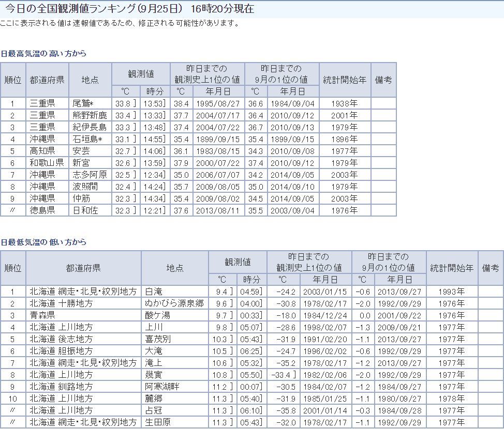
Task: Click the low temperature value '9.4 ]'
Action: tap(223, 292)
